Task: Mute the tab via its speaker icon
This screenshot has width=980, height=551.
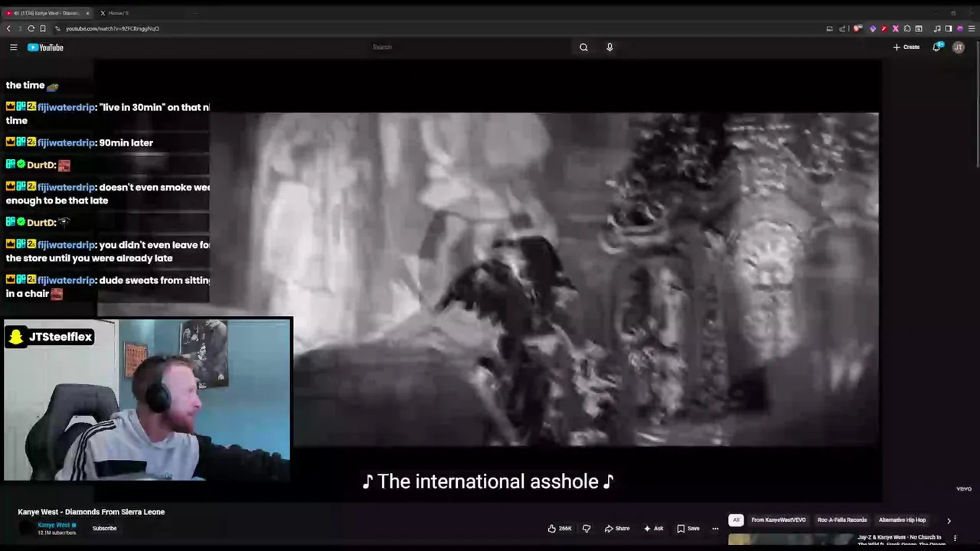Action: point(16,13)
